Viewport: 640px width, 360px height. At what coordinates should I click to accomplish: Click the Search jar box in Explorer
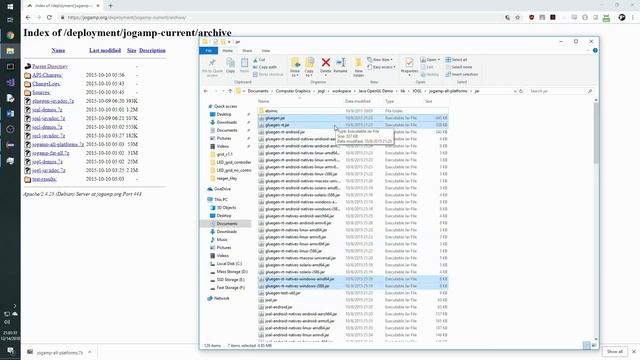(560, 91)
